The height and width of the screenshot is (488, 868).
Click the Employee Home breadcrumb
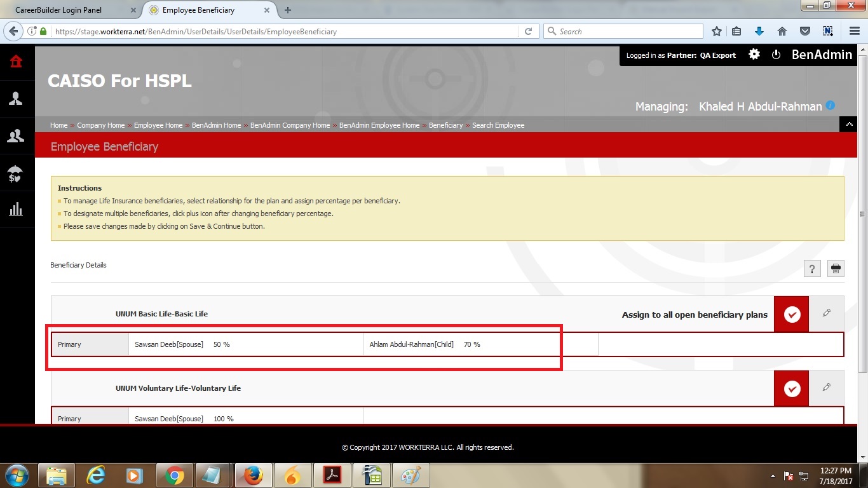click(158, 125)
